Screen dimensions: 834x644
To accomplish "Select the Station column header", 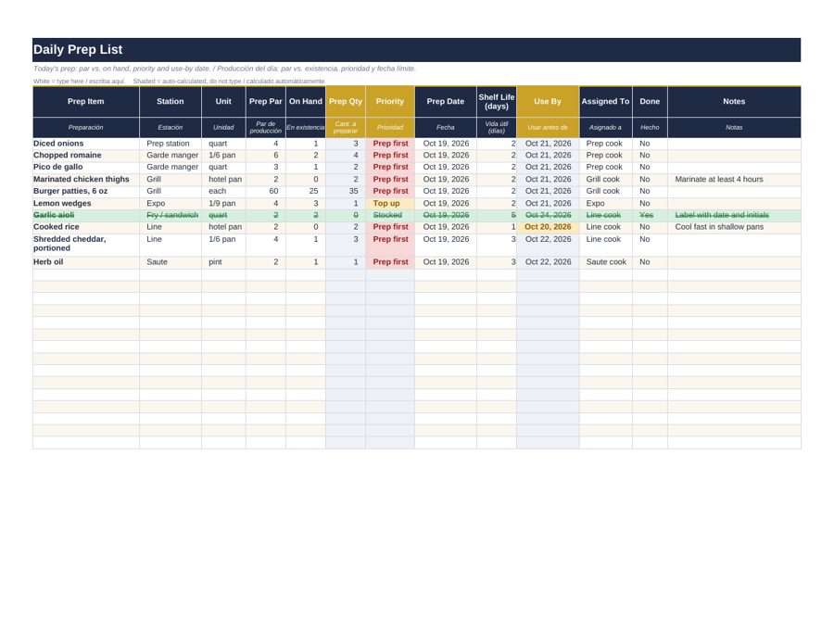I will click(171, 101).
